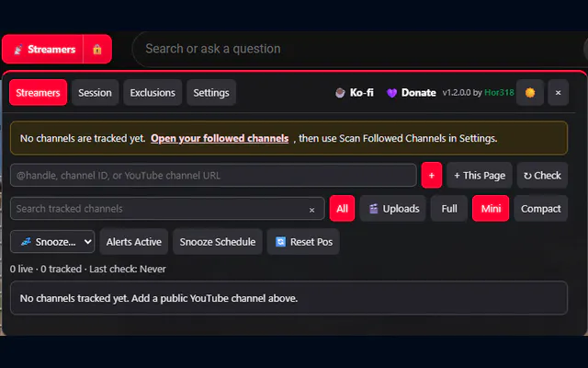
Task: Open Snooze Schedule
Action: [x=218, y=241]
